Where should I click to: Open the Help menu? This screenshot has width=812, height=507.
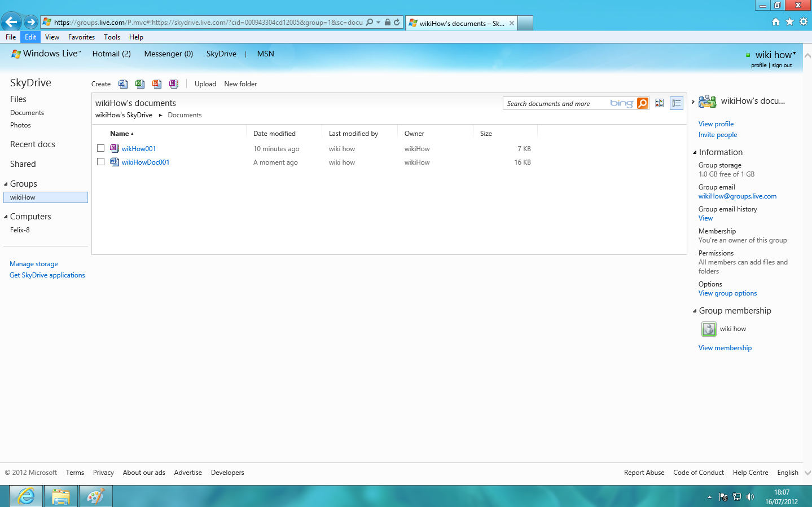click(136, 37)
